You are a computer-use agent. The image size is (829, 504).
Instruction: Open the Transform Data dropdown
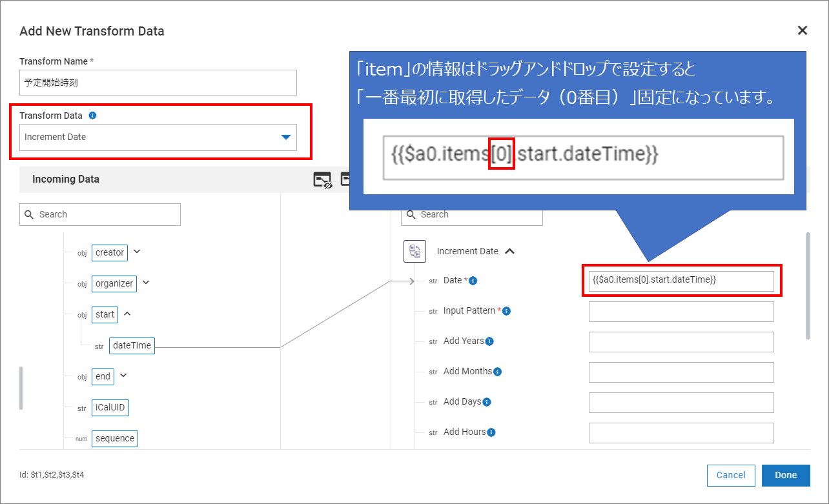tap(158, 137)
